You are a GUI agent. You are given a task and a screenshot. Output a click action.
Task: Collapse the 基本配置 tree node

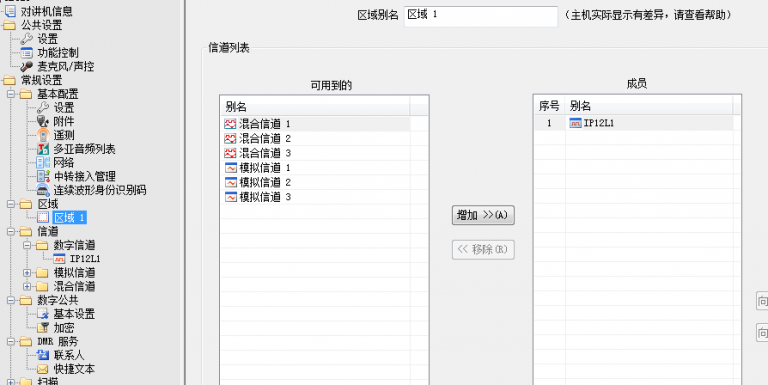click(x=11, y=94)
